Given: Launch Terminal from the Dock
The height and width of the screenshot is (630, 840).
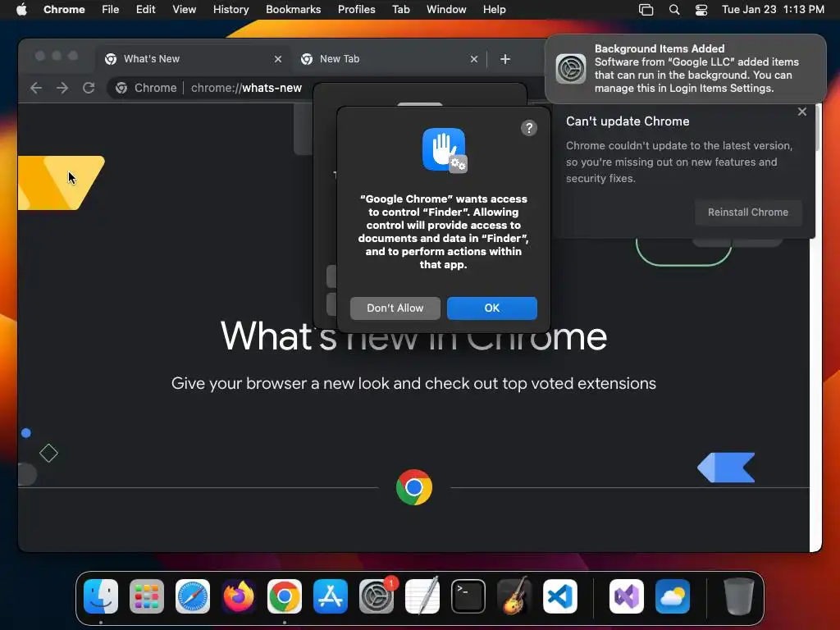Looking at the screenshot, I should [468, 596].
